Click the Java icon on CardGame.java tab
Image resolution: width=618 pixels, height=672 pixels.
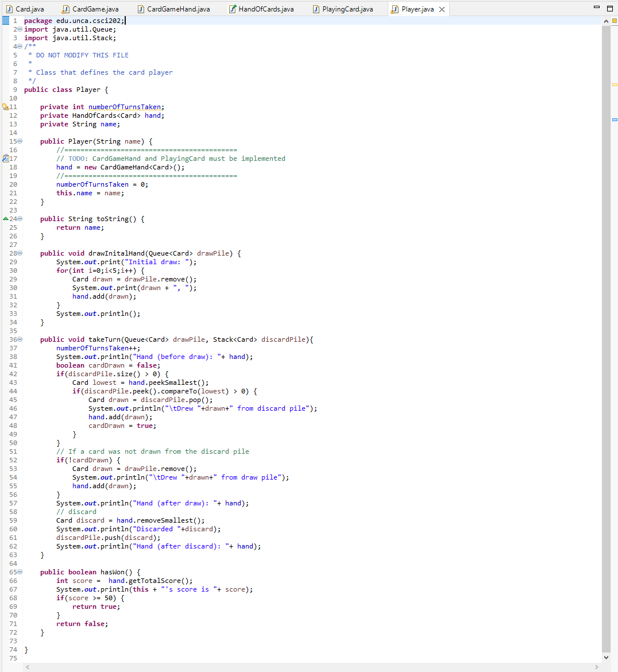tap(65, 9)
